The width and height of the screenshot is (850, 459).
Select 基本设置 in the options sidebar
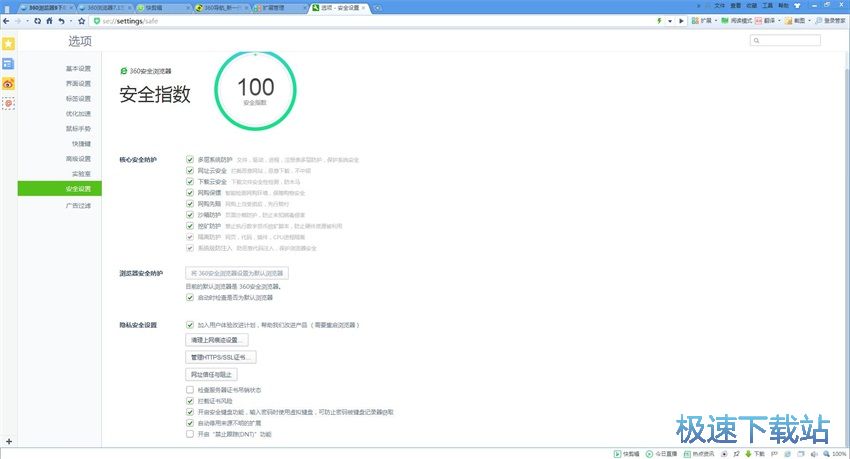click(x=79, y=68)
